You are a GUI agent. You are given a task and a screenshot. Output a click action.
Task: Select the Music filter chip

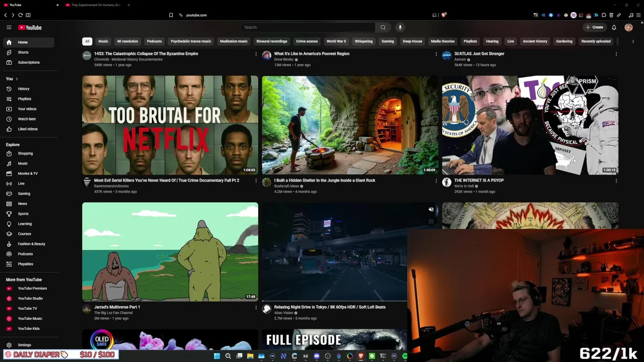pyautogui.click(x=103, y=41)
